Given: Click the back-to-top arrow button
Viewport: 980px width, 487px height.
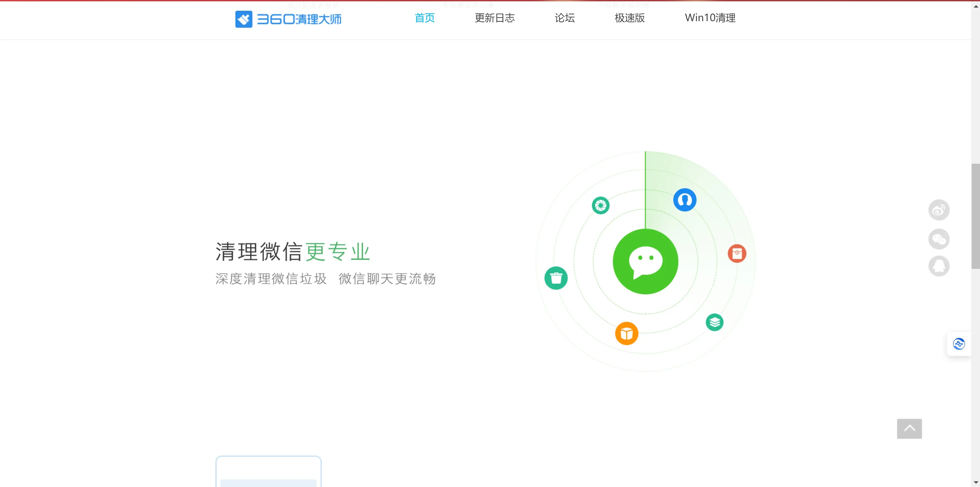Looking at the screenshot, I should pyautogui.click(x=909, y=429).
